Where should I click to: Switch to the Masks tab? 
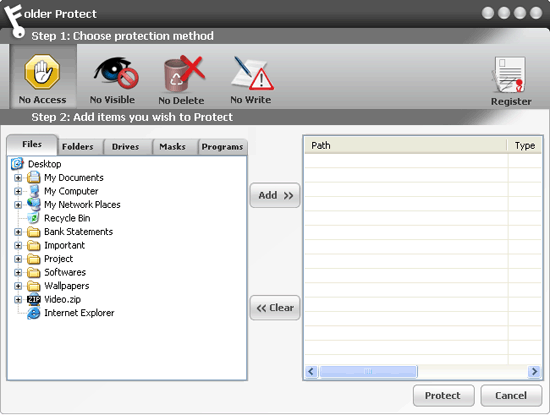[175, 147]
